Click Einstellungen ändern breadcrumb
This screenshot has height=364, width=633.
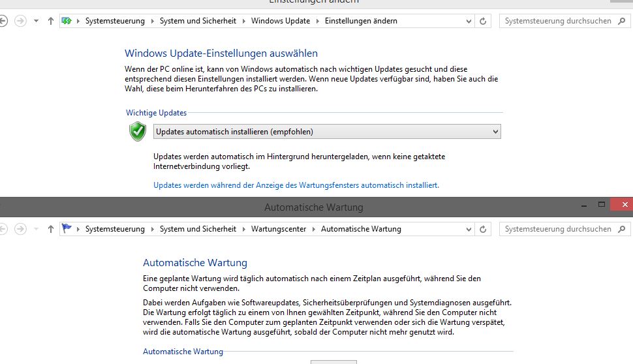coord(361,21)
